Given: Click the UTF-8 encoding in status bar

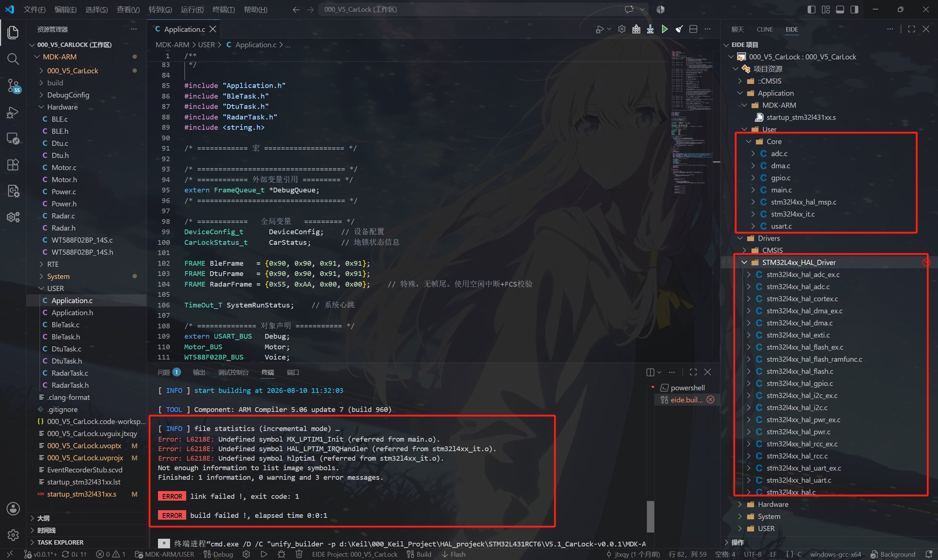Looking at the screenshot, I should tap(753, 554).
